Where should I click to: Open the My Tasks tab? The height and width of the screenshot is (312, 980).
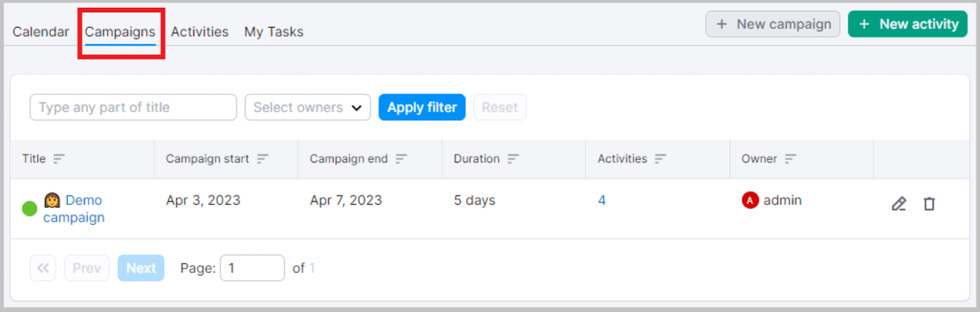(274, 32)
